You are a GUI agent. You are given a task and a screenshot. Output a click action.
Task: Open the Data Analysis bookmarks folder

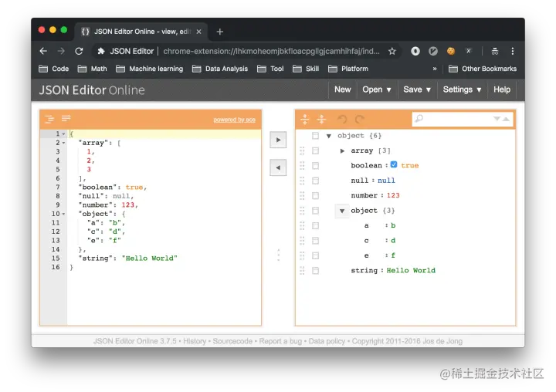coord(220,69)
